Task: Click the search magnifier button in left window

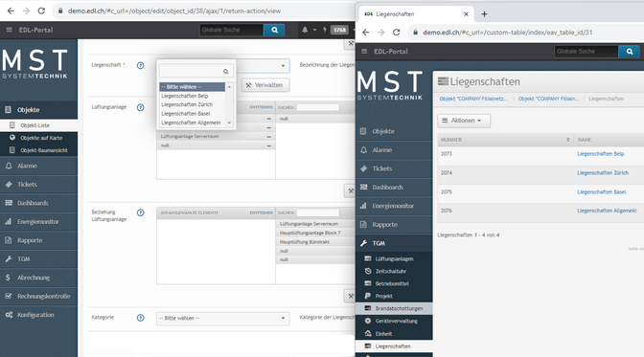Action: click(274, 30)
